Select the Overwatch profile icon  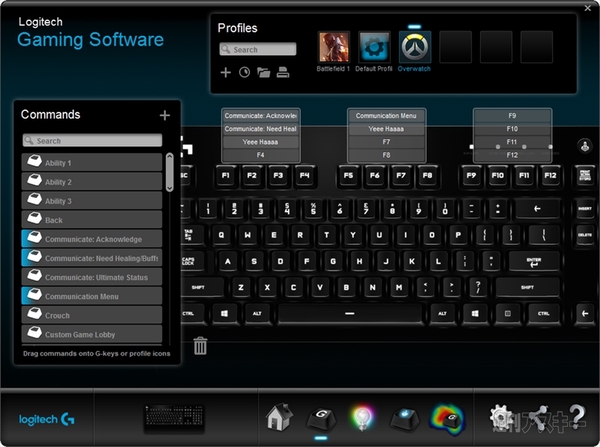coord(415,47)
